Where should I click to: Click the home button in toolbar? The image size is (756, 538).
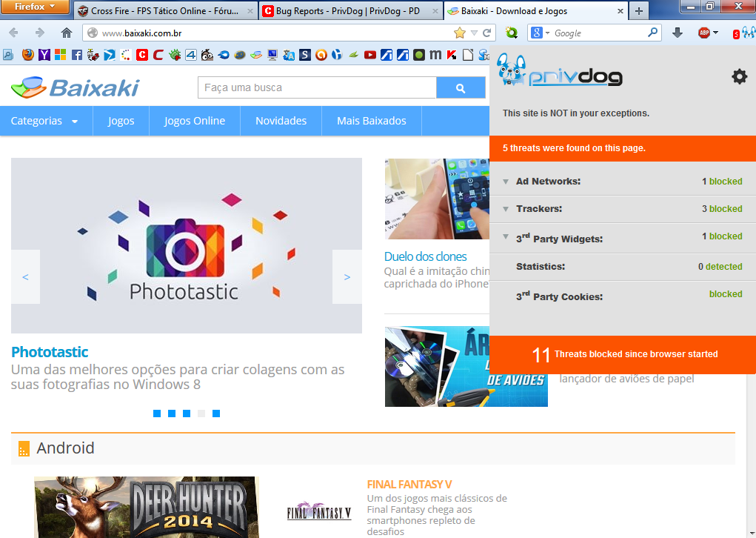(x=67, y=33)
